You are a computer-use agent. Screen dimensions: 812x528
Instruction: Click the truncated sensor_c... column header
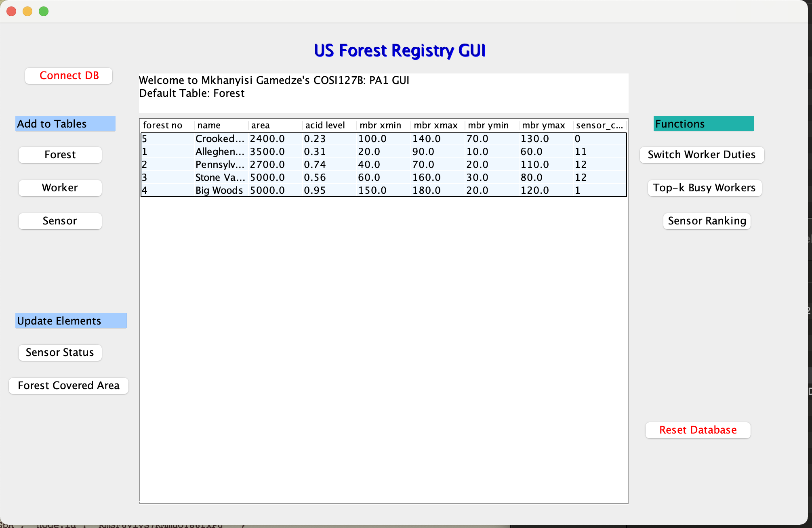(599, 126)
